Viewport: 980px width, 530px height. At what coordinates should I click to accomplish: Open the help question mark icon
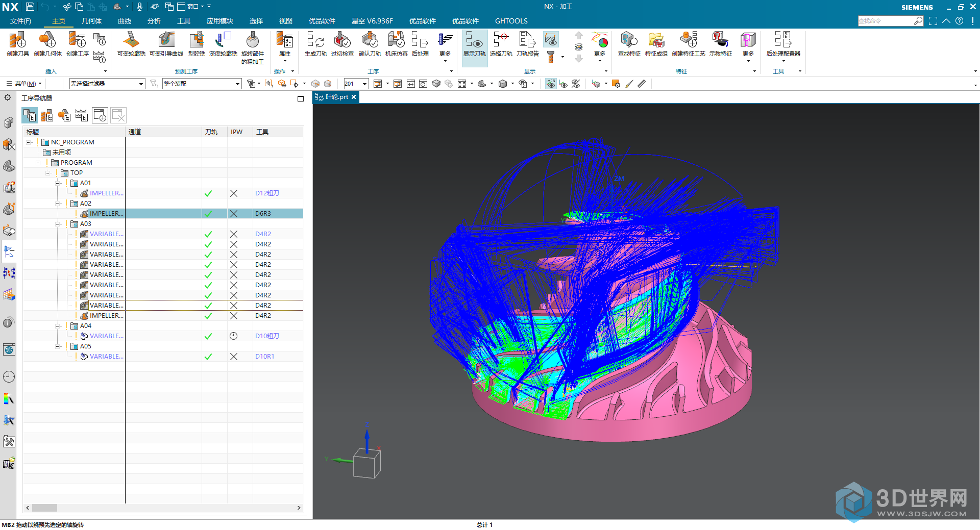(x=960, y=21)
